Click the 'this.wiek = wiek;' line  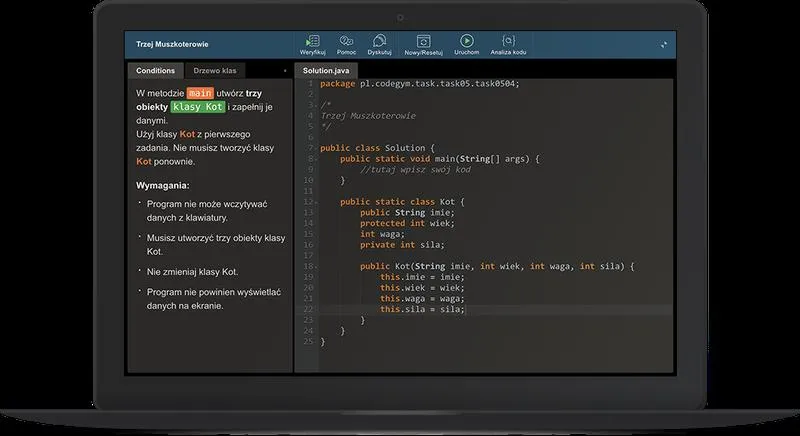422,288
